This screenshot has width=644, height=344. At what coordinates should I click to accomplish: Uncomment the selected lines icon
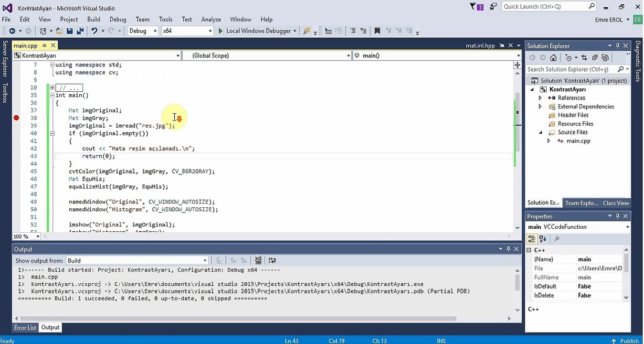coord(364,31)
